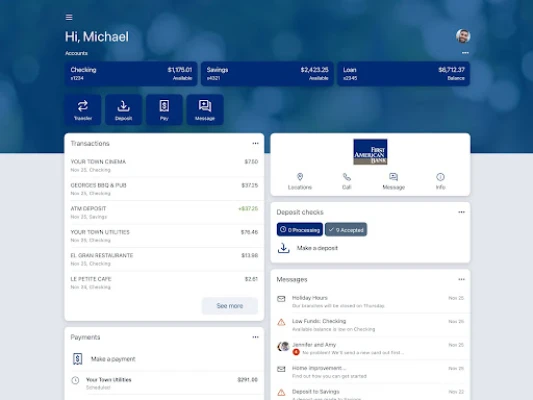Toggle the 9 Accepted filter

click(346, 229)
